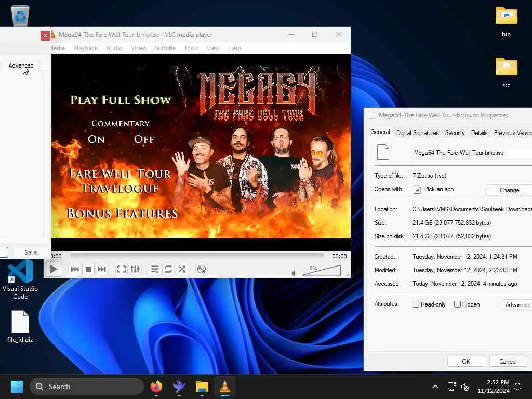The height and width of the screenshot is (399, 532).
Task: Select the bin folder on desktop
Action: [506, 22]
